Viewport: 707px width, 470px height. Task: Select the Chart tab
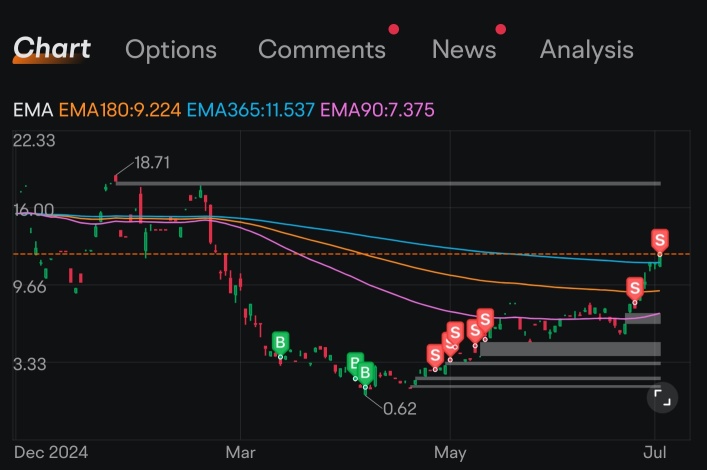pyautogui.click(x=52, y=48)
